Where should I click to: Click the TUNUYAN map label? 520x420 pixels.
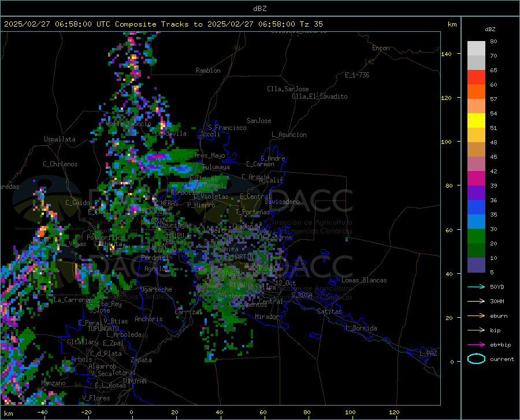point(134,381)
